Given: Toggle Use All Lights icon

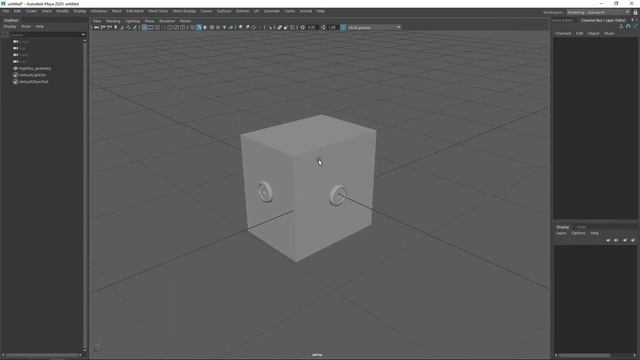Looking at the screenshot, I should click(x=224, y=28).
